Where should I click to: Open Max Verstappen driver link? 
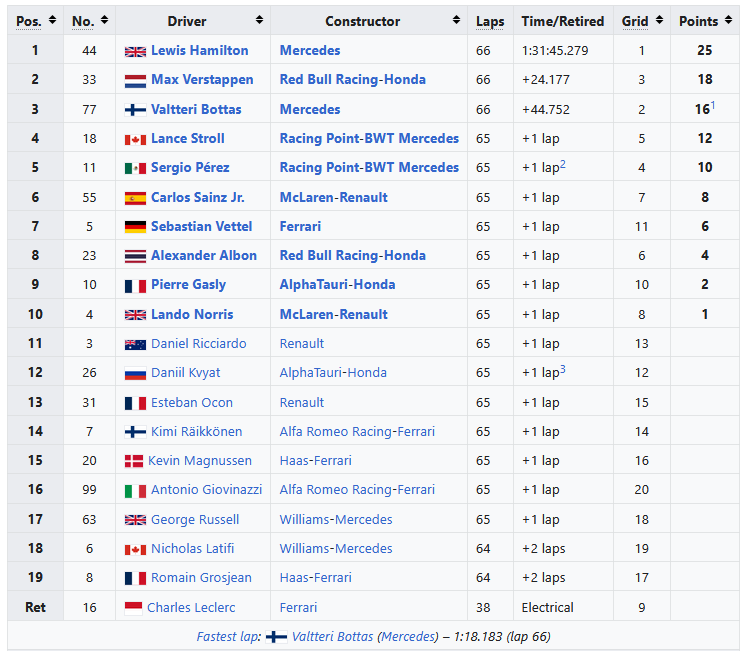(202, 80)
